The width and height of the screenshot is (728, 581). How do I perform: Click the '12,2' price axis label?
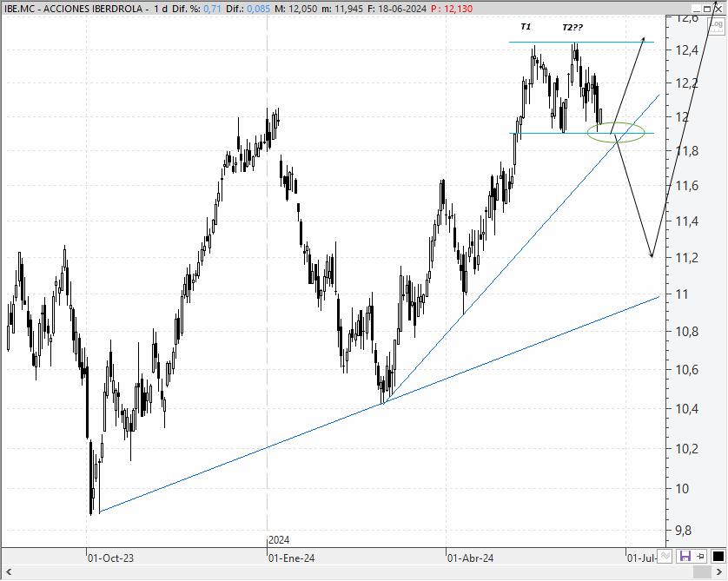[687, 83]
